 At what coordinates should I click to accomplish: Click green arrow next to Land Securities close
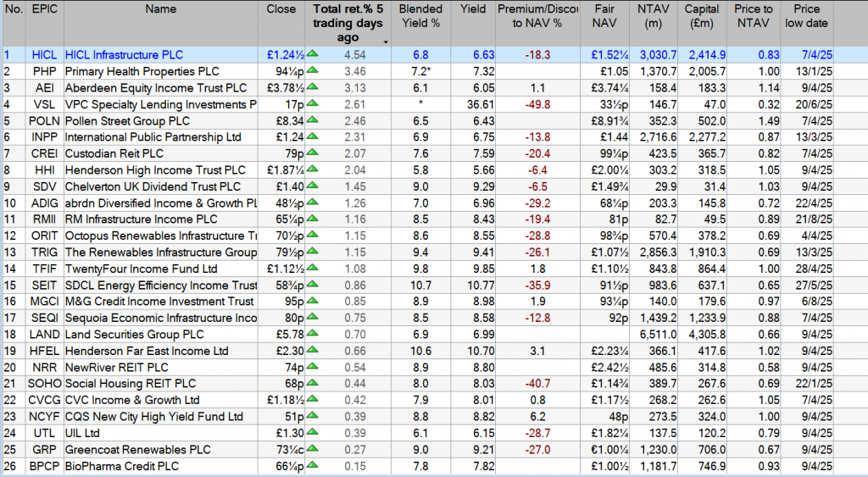(x=312, y=333)
